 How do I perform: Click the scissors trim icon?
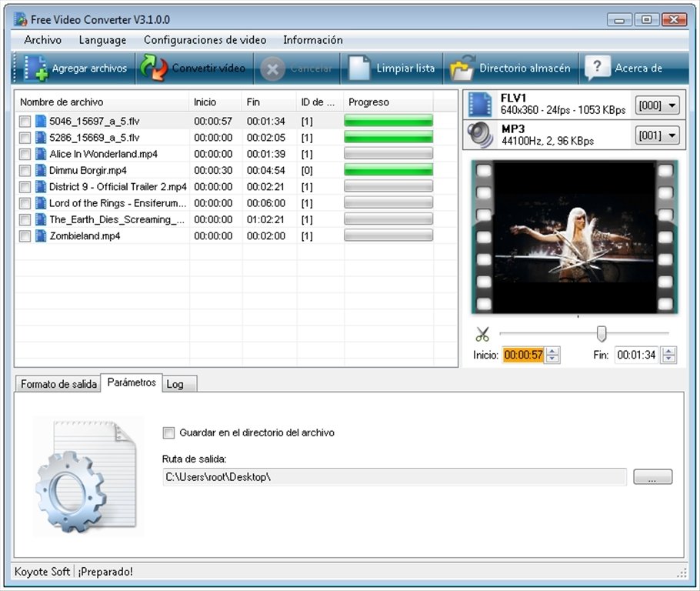tap(482, 334)
